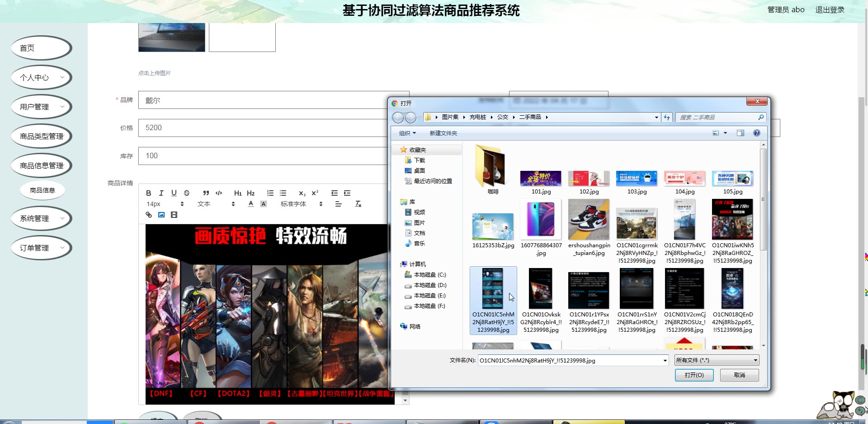Open the 标准字体 font family dropdown
The width and height of the screenshot is (868, 424).
pyautogui.click(x=302, y=204)
